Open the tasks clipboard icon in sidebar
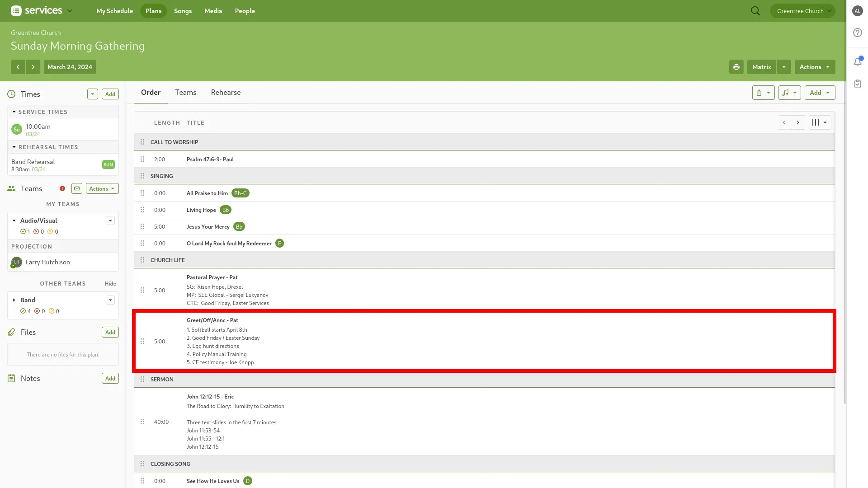This screenshot has height=488, width=868. 858,84
